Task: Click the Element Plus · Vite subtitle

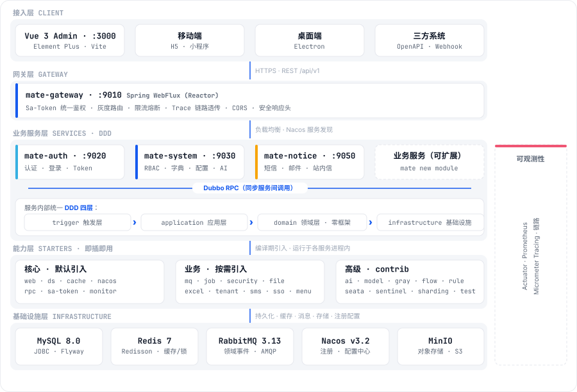Action: pyautogui.click(x=70, y=46)
